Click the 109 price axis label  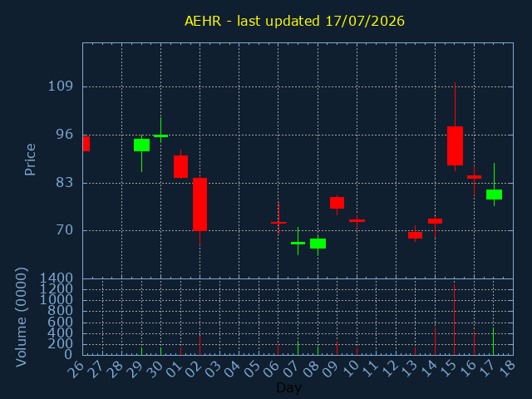61,86
